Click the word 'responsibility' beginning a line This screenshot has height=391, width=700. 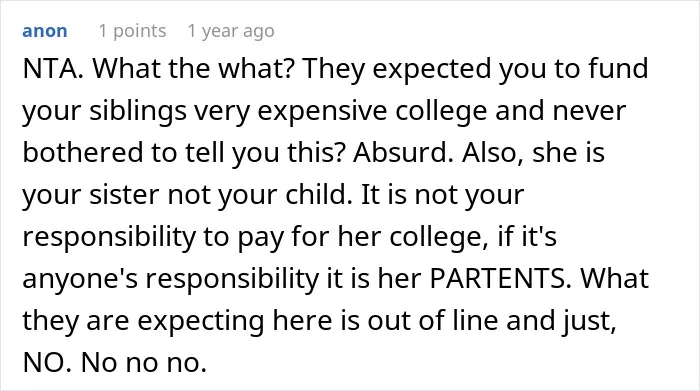109,237
